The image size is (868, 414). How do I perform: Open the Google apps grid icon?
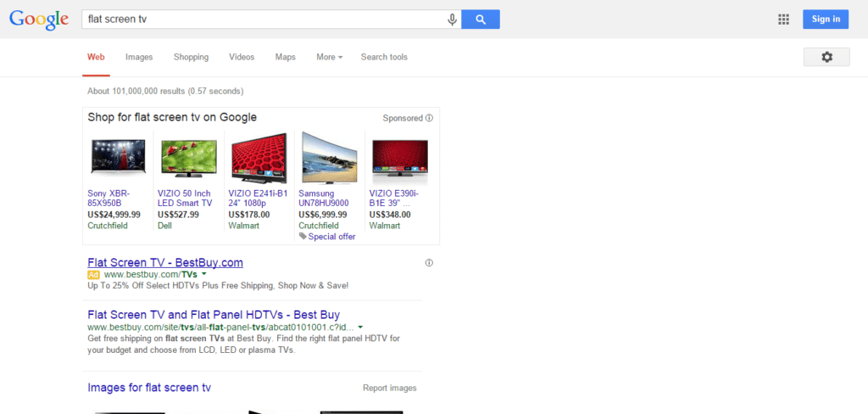point(783,20)
